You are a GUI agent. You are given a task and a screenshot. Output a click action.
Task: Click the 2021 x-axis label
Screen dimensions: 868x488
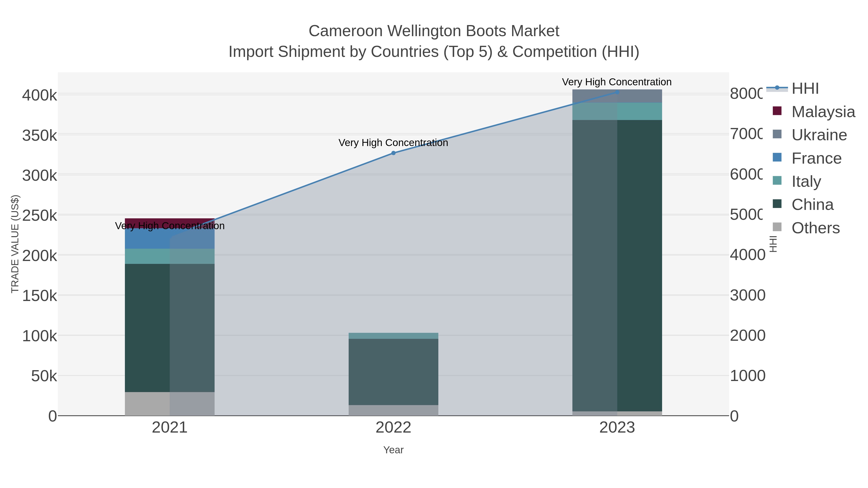pos(170,428)
